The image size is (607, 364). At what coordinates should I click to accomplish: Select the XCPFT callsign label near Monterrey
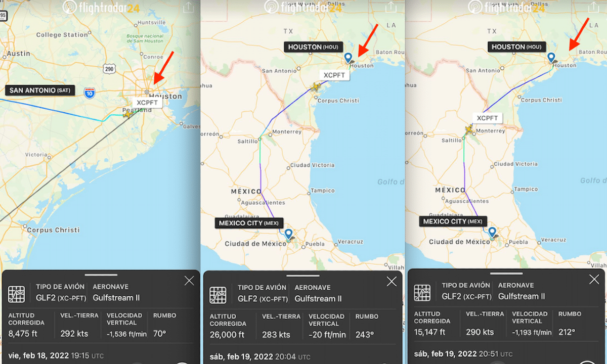(488, 118)
